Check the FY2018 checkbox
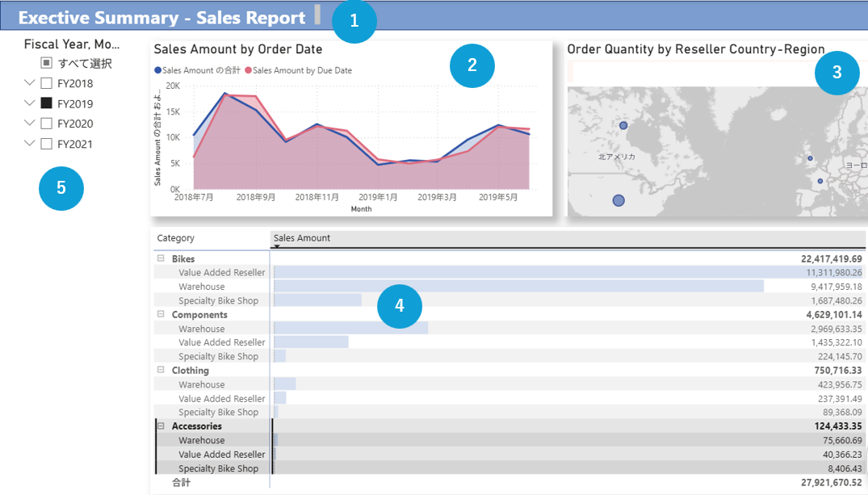Image resolution: width=868 pixels, height=495 pixels. click(47, 84)
